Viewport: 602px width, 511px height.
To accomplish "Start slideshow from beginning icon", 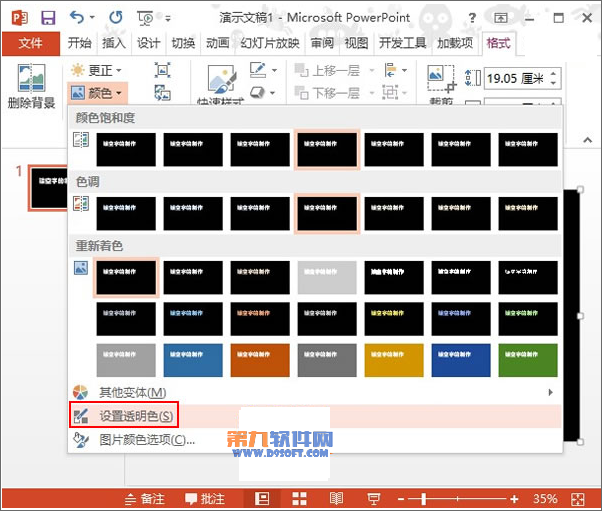I will click(145, 18).
